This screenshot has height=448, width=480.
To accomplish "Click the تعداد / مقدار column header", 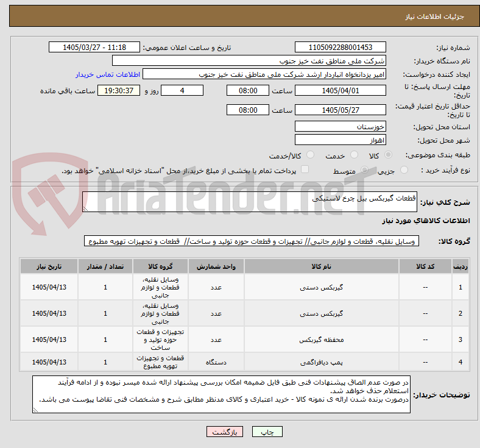I will click(x=105, y=266).
